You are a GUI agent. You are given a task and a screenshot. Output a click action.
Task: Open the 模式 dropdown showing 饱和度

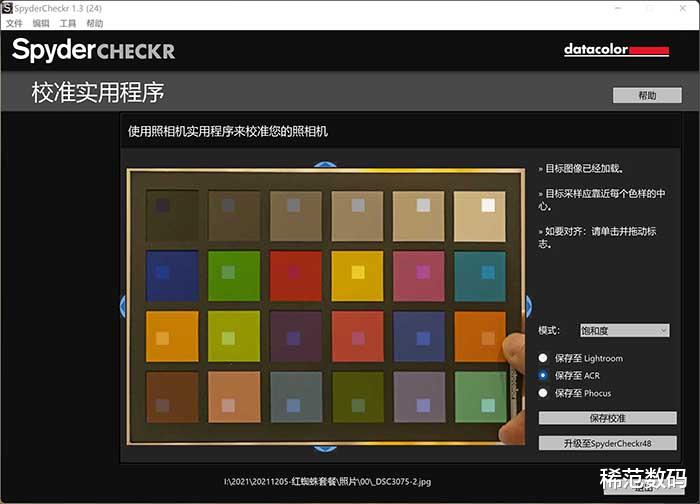click(624, 331)
